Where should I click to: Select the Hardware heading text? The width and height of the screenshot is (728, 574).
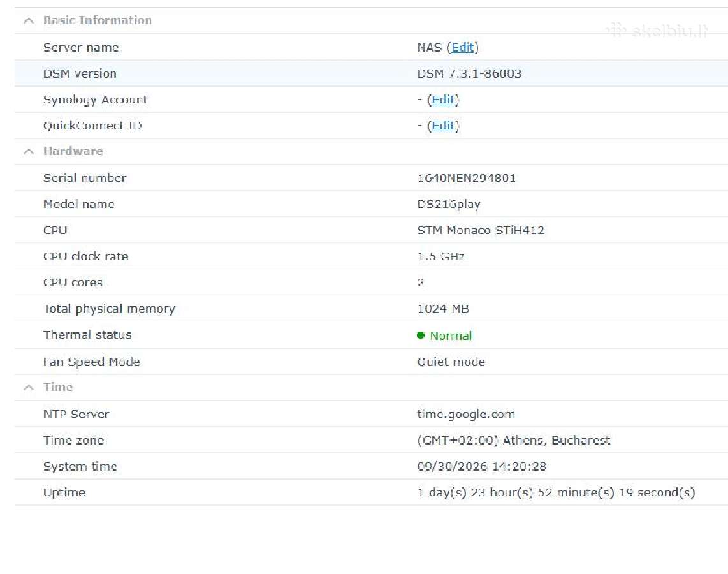click(x=73, y=151)
